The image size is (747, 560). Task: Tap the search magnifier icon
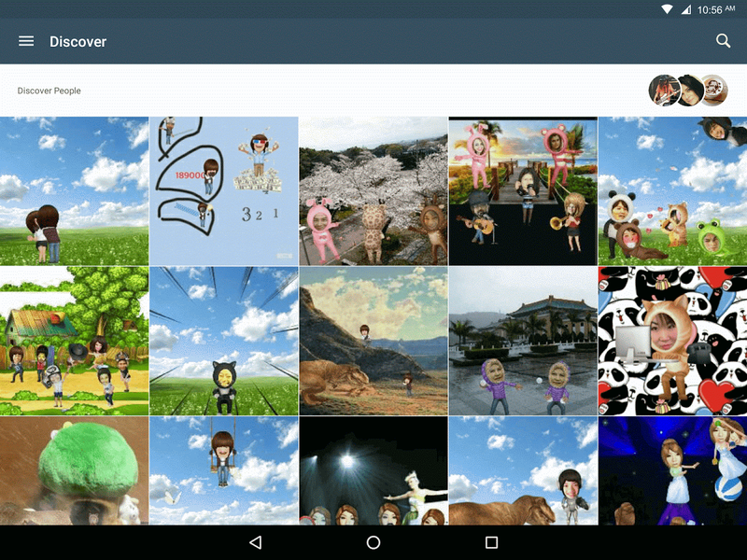(x=724, y=41)
